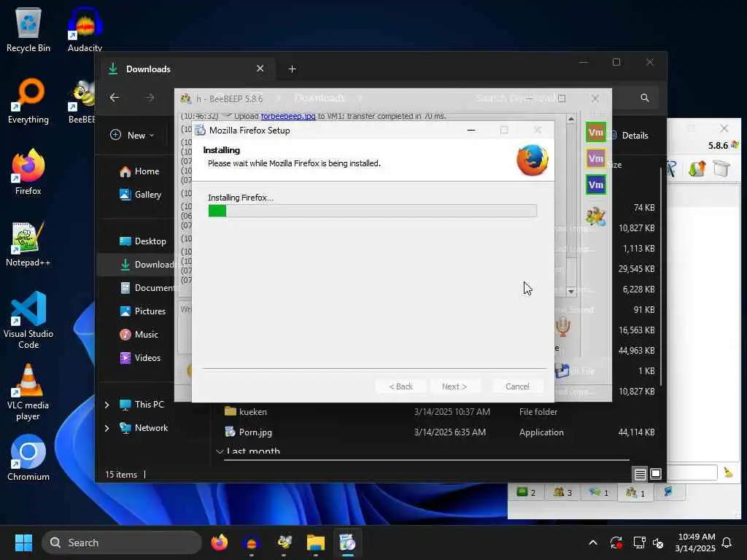The image size is (747, 560).
Task: Click the disabled Next button in setup
Action: [x=454, y=386]
